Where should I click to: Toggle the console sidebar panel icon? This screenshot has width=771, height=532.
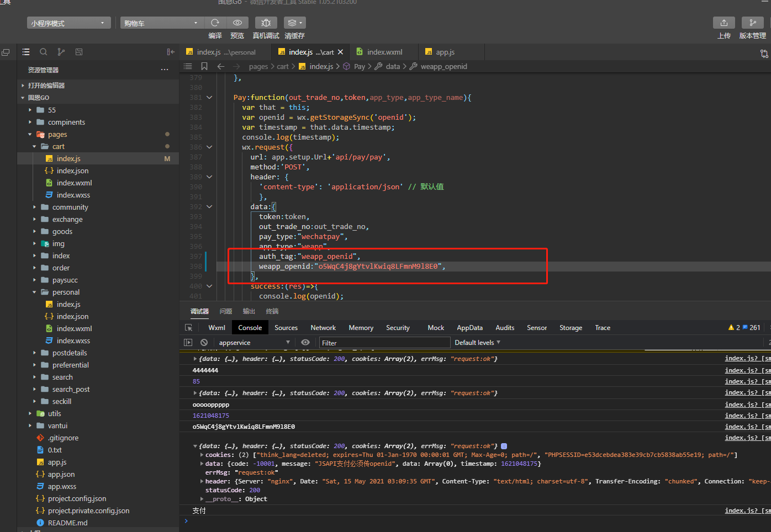point(188,343)
